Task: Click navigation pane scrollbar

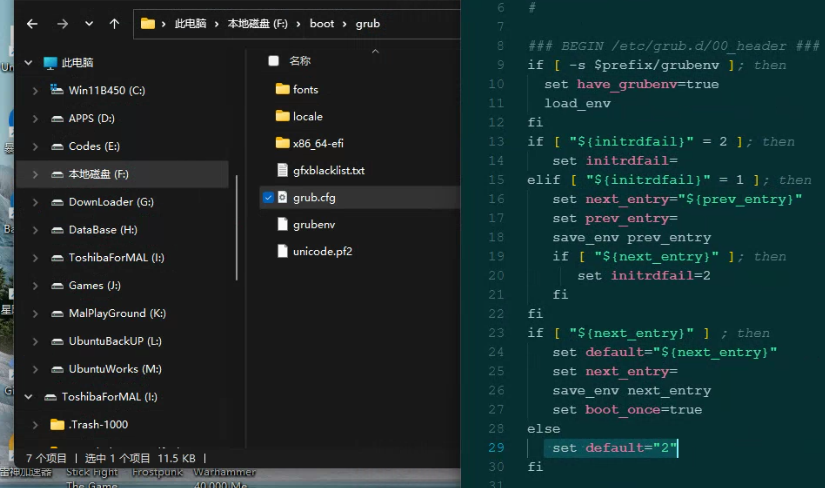Action: [237, 227]
